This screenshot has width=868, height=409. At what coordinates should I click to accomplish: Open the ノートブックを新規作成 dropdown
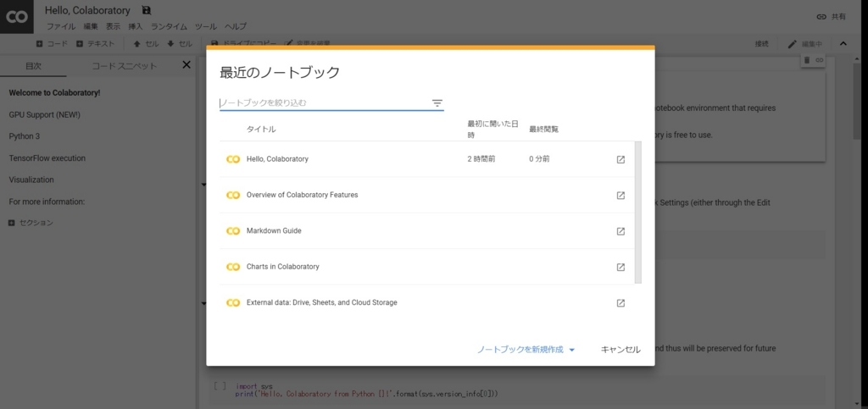coord(526,350)
